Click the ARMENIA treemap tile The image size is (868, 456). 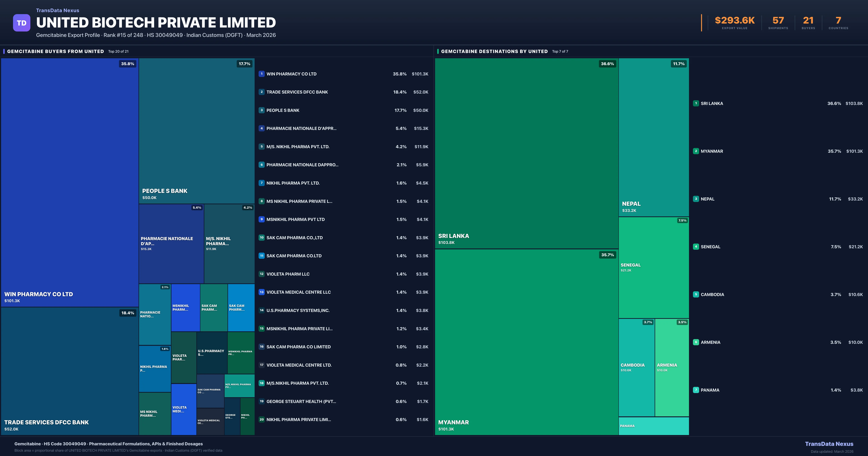[x=672, y=367]
